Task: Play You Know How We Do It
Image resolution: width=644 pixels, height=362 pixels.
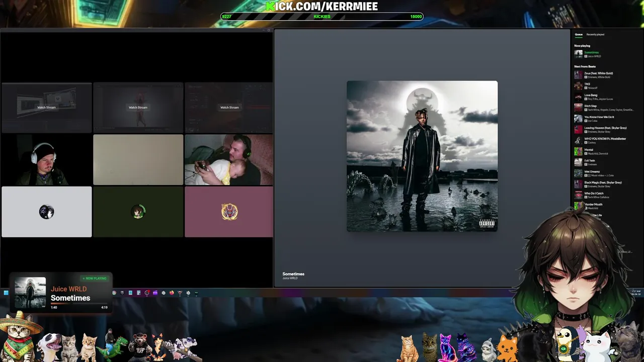Action: pos(604,119)
